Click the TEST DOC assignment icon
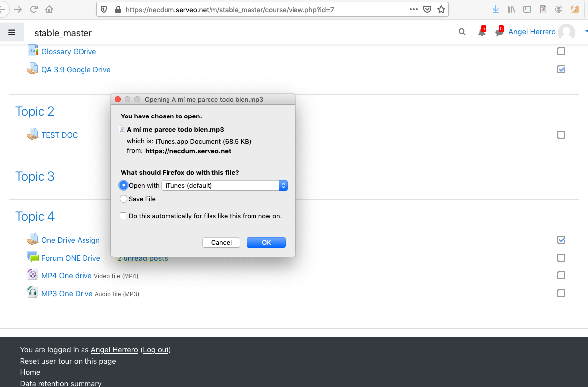Image resolution: width=588 pixels, height=387 pixels. (x=33, y=134)
